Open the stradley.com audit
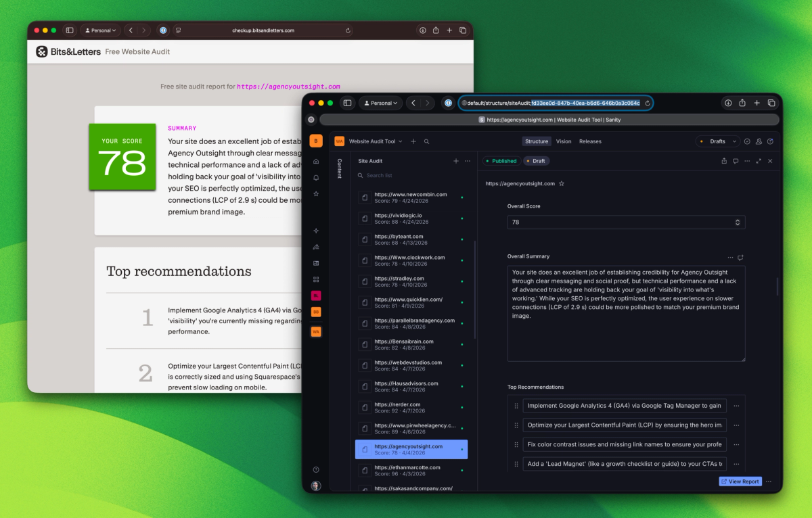The height and width of the screenshot is (518, 812). pos(411,281)
